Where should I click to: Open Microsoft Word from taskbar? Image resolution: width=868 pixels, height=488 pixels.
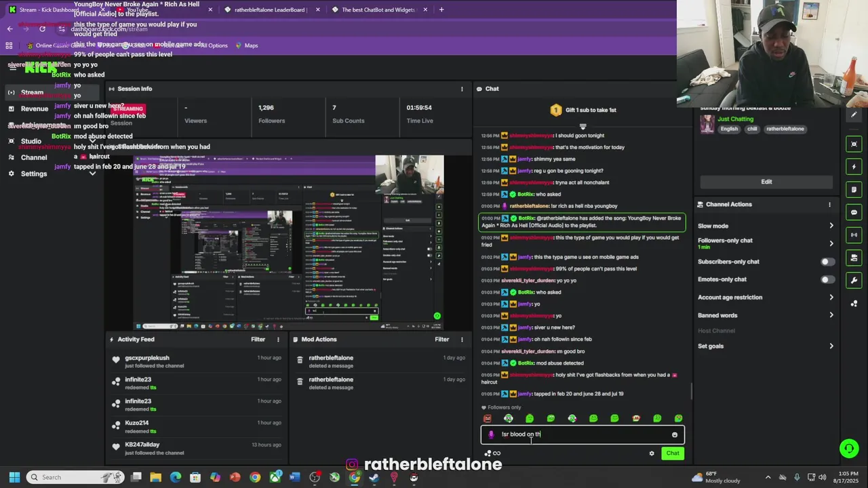click(x=294, y=477)
